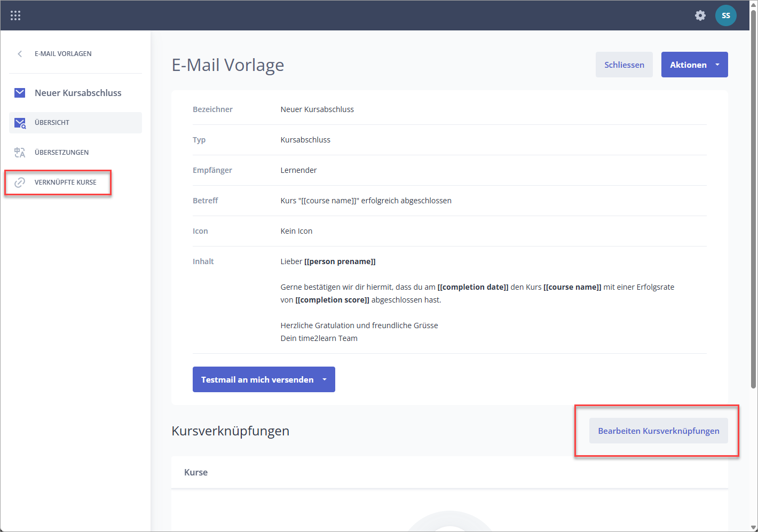This screenshot has width=758, height=532.
Task: Click the Empfänger value Lernender
Action: 298,170
